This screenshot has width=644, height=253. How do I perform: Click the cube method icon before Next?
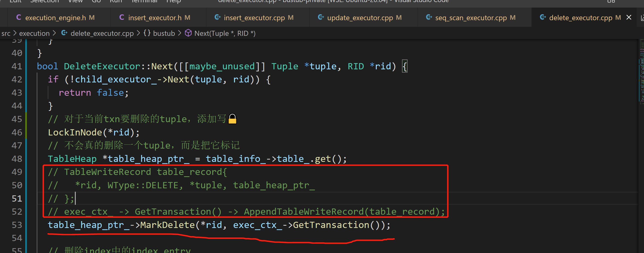(x=188, y=33)
